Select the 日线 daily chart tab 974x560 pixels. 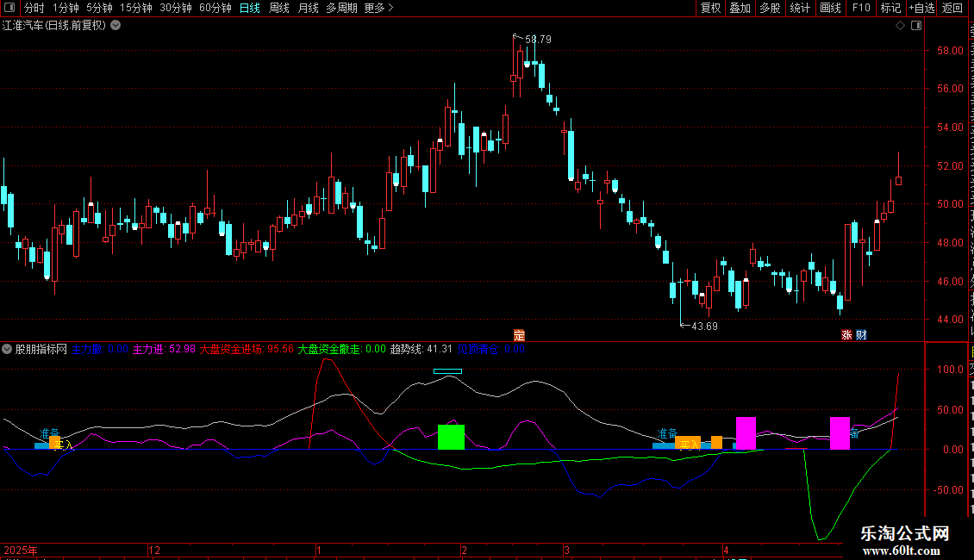250,8
